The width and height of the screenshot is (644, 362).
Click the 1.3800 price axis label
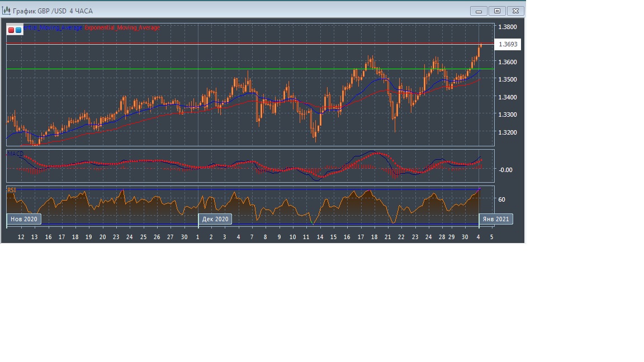coord(508,27)
